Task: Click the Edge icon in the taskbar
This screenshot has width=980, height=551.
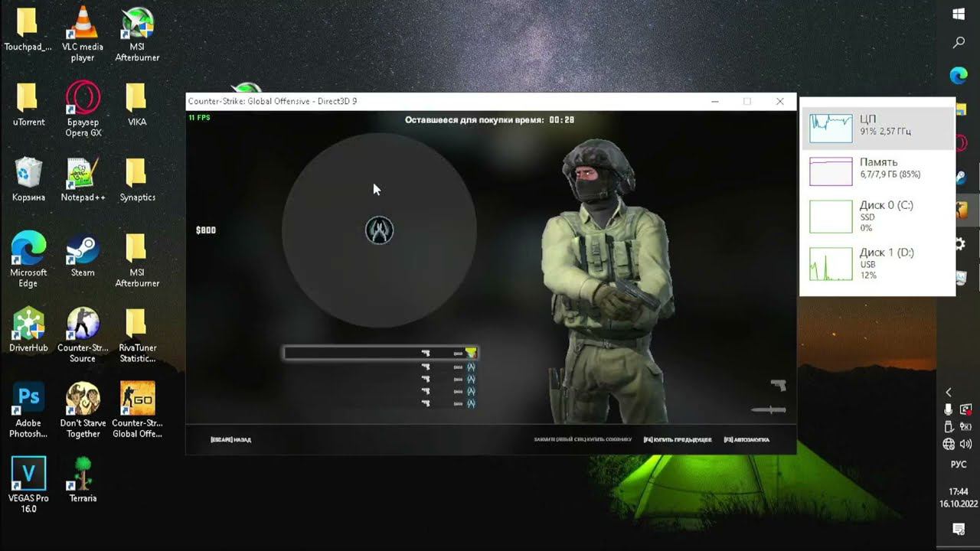Action: click(x=959, y=75)
